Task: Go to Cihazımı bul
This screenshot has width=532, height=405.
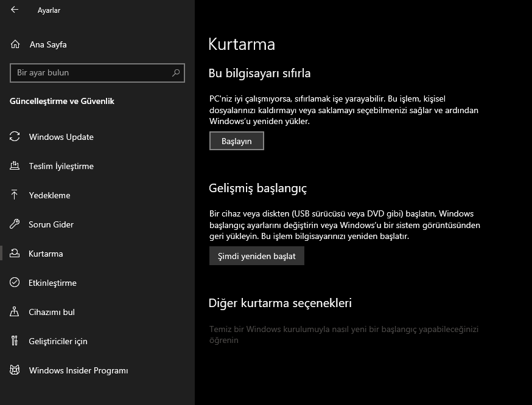Action: pyautogui.click(x=97, y=312)
